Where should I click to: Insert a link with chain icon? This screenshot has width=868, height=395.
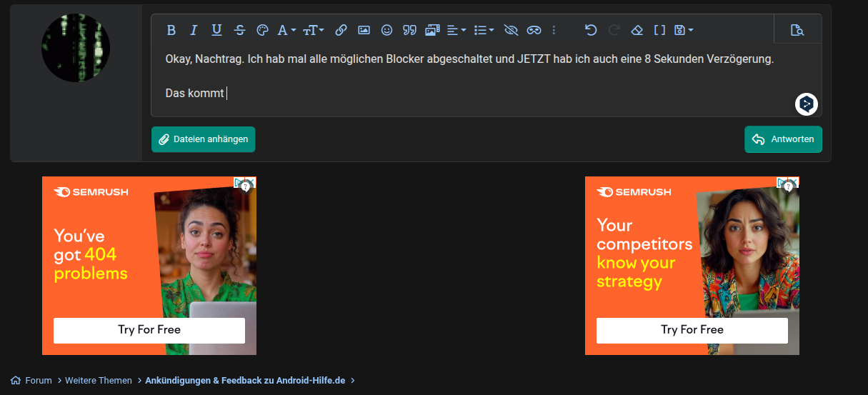(341, 30)
